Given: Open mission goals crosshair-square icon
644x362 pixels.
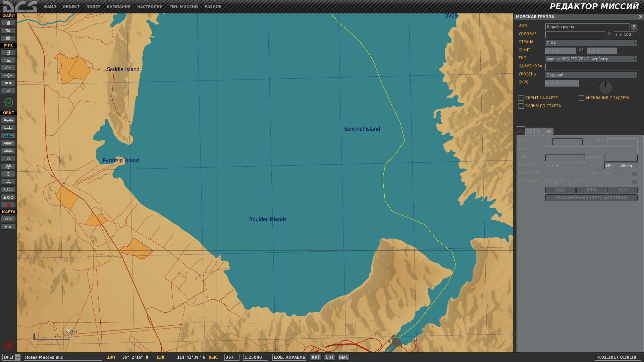Looking at the screenshot, I should tap(8, 75).
